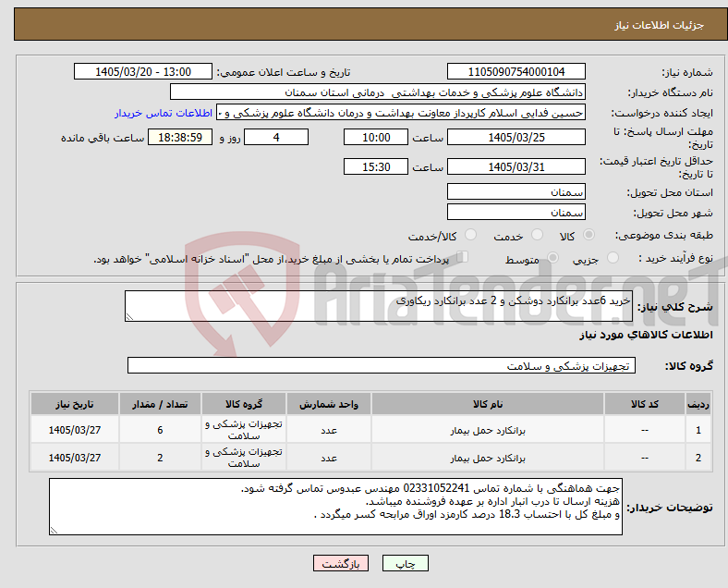Click the تاریخ نیاز column header

75,404
